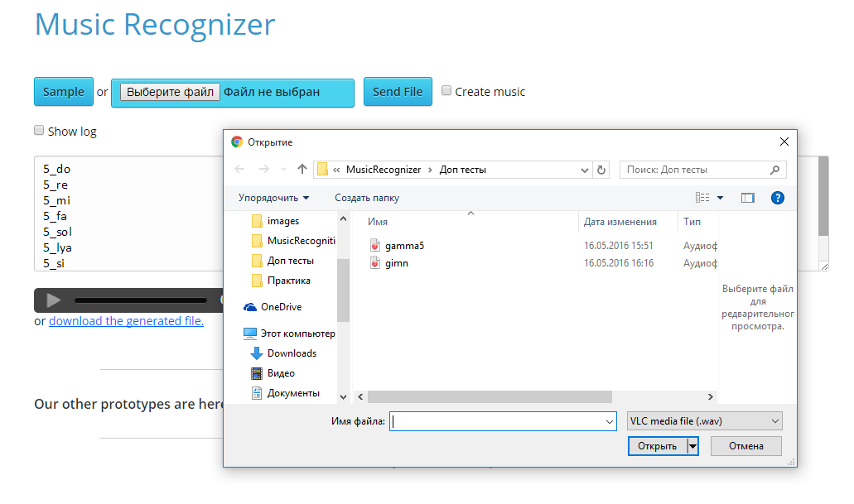Viewport: 854px width, 504px height.
Task: Toggle the Show log checkbox
Action: (x=39, y=130)
